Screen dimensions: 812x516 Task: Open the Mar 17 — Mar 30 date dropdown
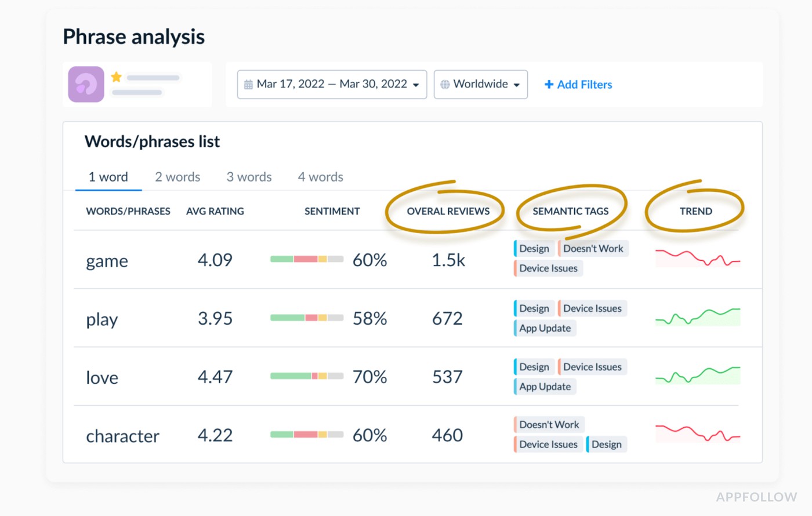click(x=331, y=84)
